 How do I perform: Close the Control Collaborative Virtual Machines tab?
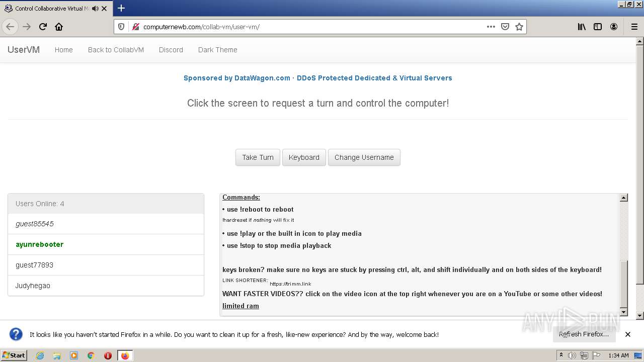[x=105, y=9]
